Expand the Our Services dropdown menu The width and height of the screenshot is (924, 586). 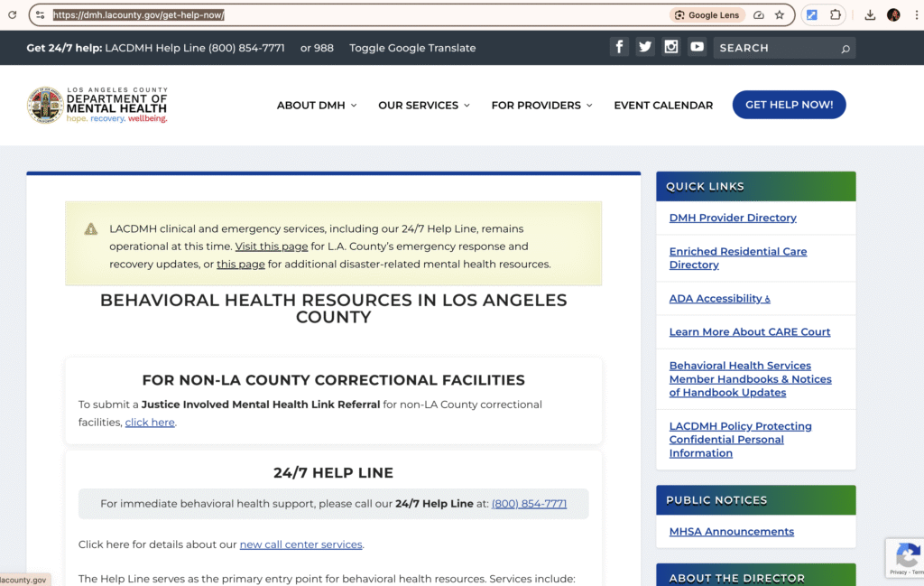pos(424,106)
